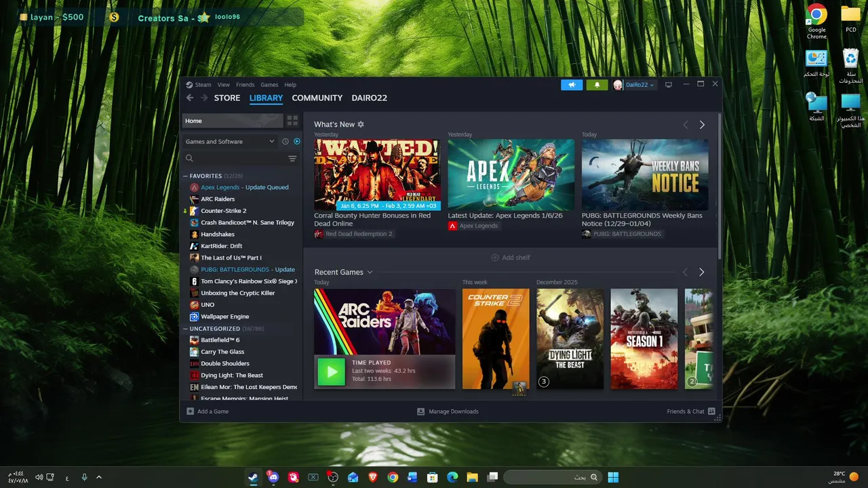This screenshot has height=488, width=868.
Task: Click Apex Legends small icon under news
Action: 452,226
